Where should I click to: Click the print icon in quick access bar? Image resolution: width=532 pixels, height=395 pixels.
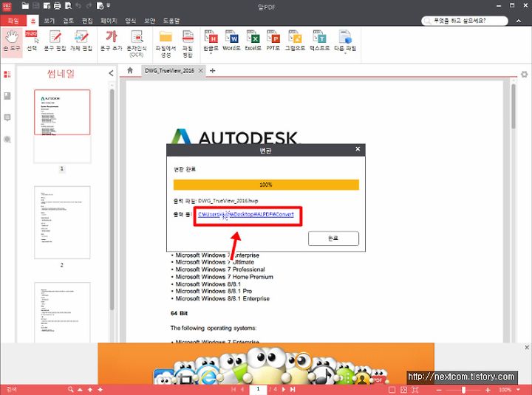point(58,6)
